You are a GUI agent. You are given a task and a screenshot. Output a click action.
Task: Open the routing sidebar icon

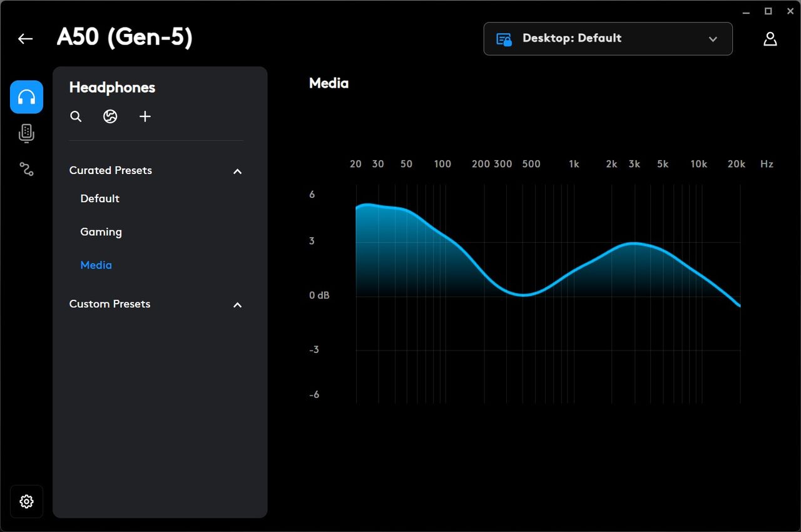click(x=26, y=168)
